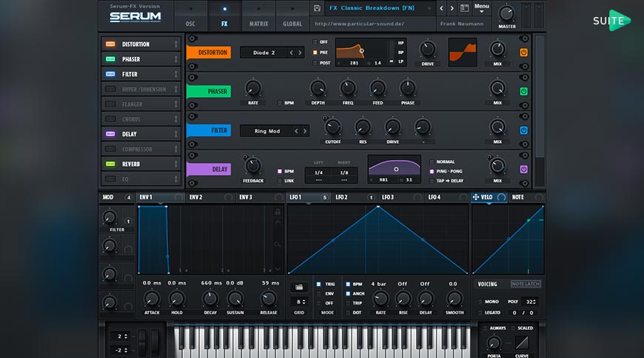Open the LFO shape folder icon
Screen dimensions: 644x358
pos(299,286)
